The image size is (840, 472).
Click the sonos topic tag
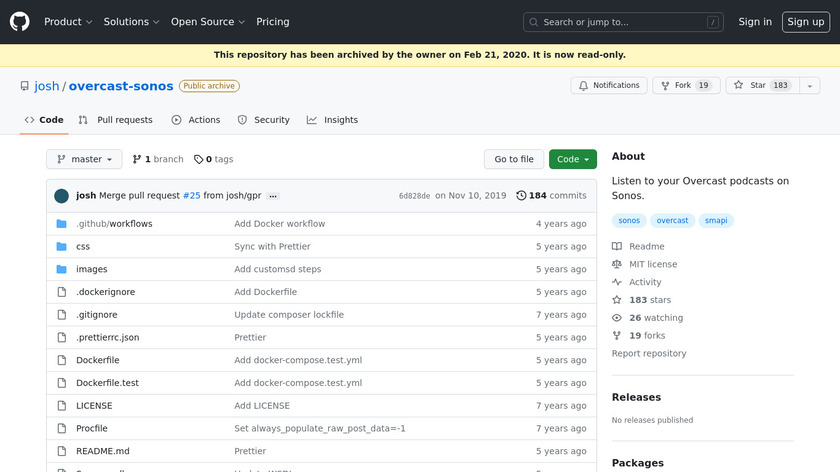[x=629, y=221]
